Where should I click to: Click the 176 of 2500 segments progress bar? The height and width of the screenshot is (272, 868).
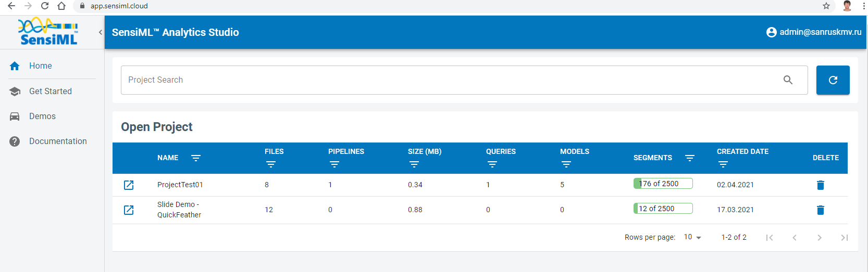(x=663, y=184)
